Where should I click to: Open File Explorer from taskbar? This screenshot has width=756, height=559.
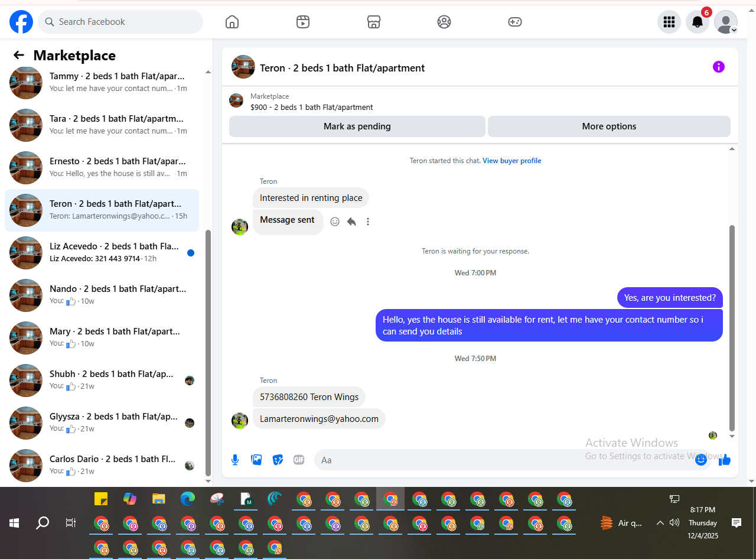[x=158, y=499]
